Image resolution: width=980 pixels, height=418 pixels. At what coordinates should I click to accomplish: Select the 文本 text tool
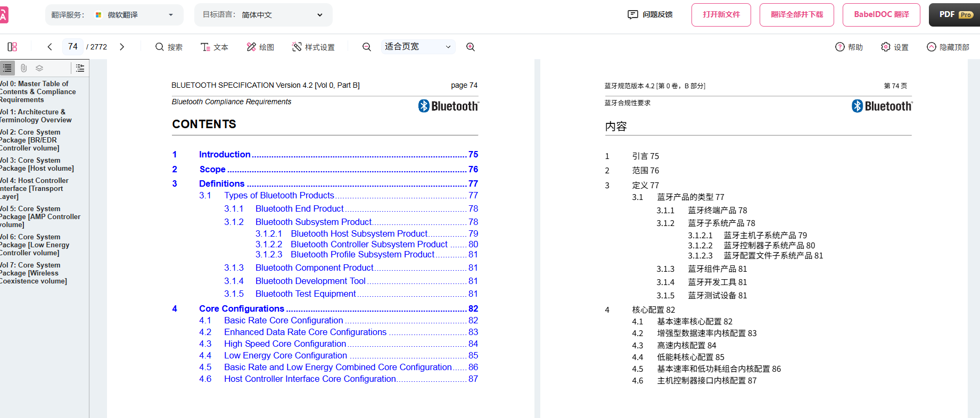(x=215, y=47)
